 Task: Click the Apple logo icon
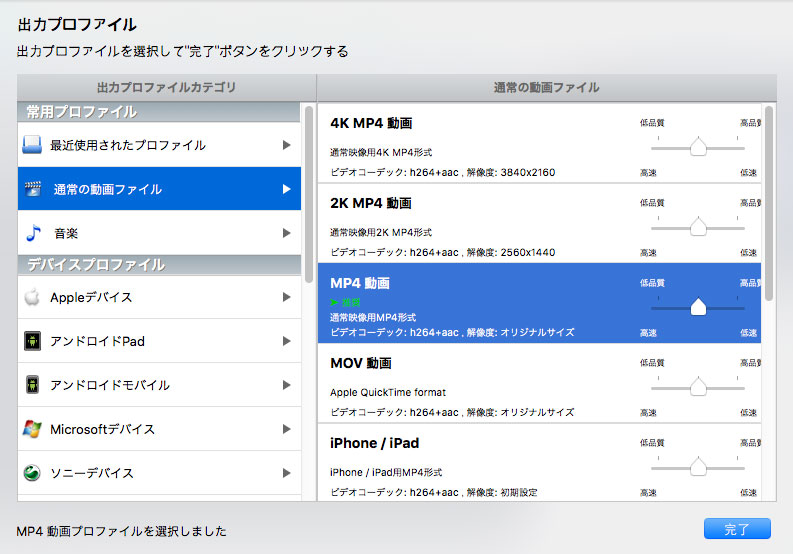pos(32,297)
